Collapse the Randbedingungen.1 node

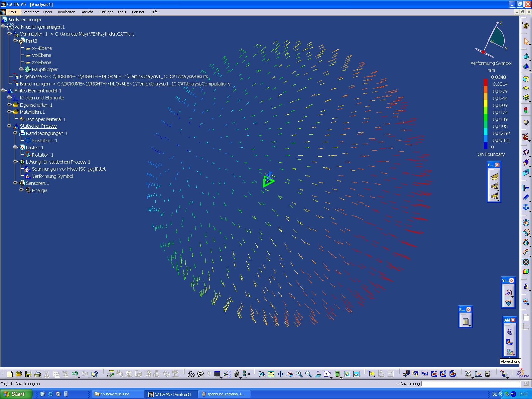(15, 133)
